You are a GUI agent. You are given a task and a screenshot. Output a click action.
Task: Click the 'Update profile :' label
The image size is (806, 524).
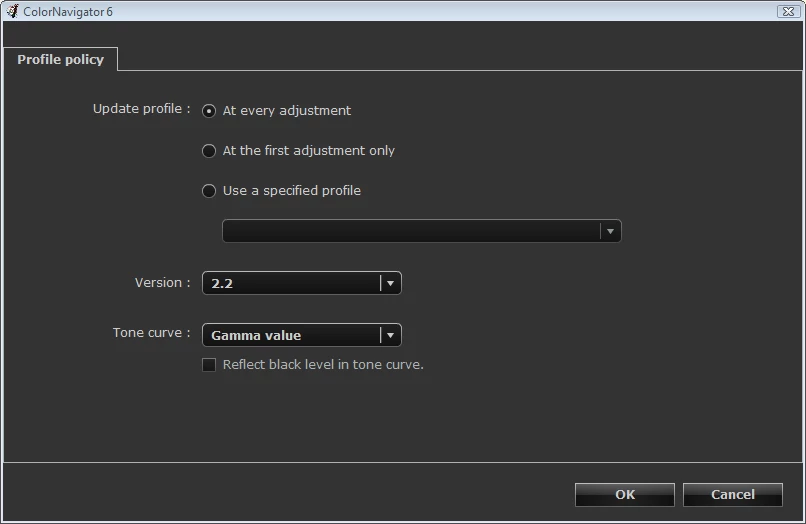141,109
